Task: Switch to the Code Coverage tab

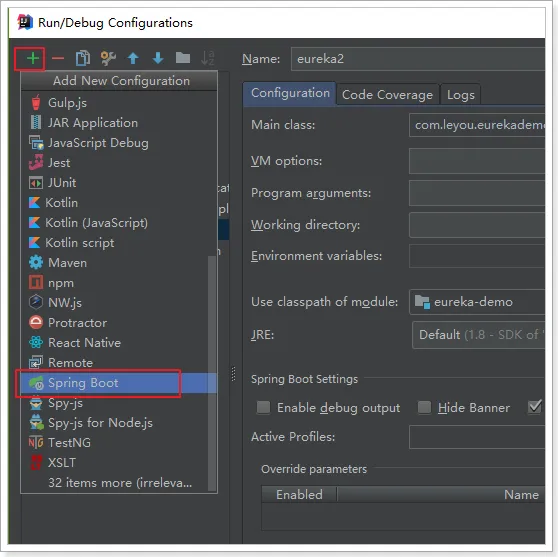Action: 387,95
